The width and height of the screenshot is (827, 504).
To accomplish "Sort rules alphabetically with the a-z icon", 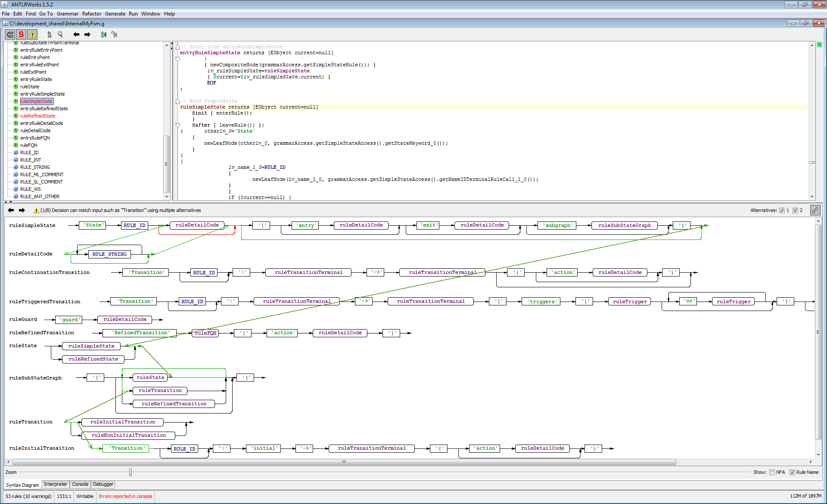I will pos(49,34).
